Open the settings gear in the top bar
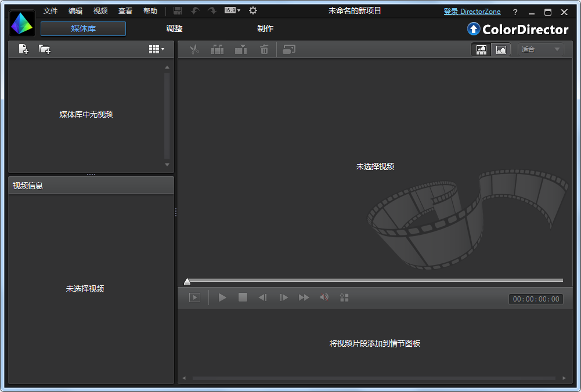Image resolution: width=581 pixels, height=392 pixels. (252, 10)
